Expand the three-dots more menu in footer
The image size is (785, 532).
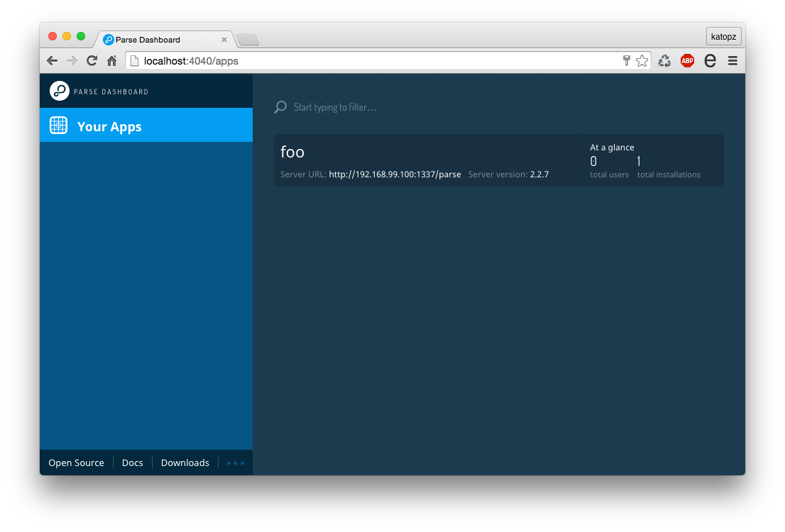[x=236, y=463]
